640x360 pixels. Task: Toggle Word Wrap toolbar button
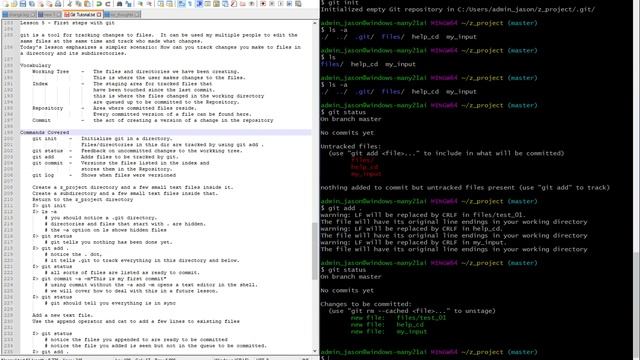(181, 4)
